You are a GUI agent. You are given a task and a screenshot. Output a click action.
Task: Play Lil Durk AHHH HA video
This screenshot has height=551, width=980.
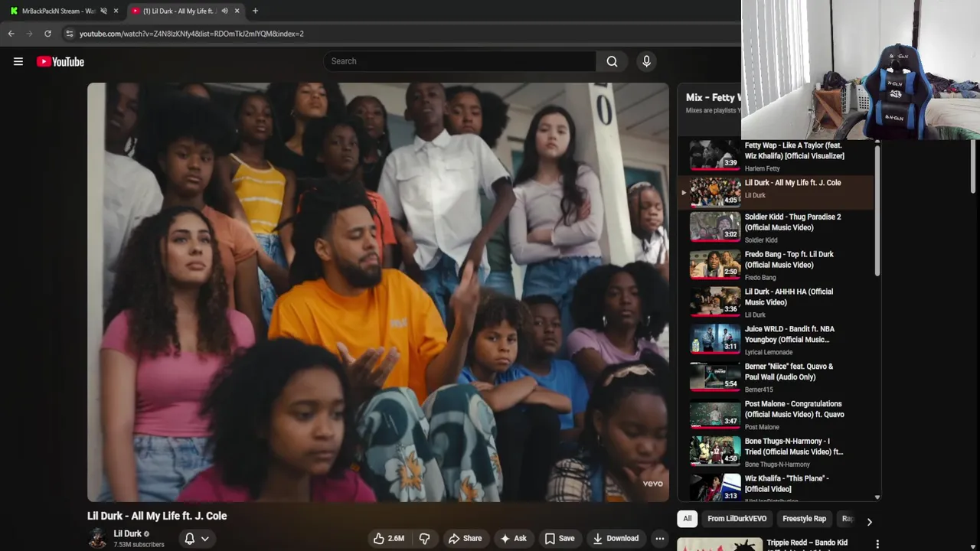click(x=776, y=302)
